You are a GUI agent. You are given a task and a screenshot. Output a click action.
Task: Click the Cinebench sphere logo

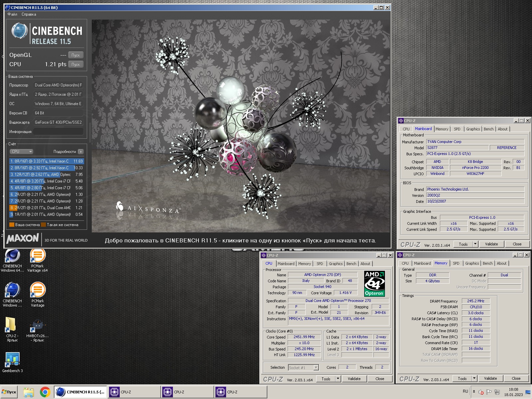[19, 31]
